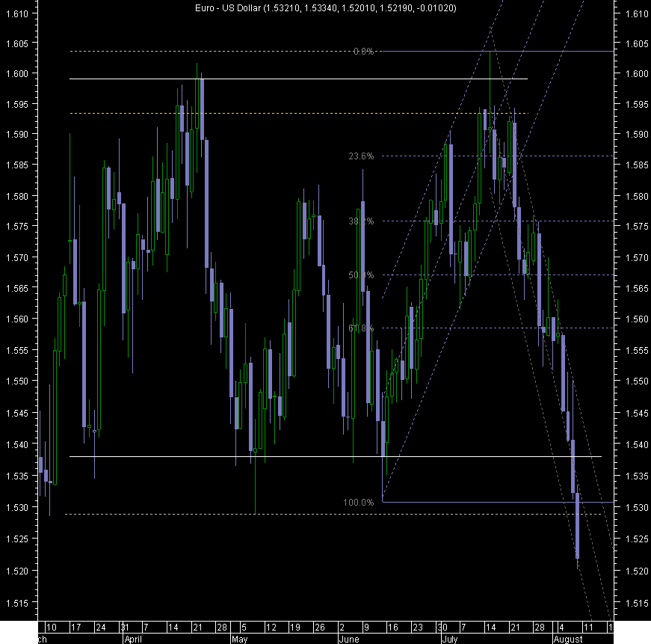Select the 61.8% Fibonacci retracement label
The width and height of the screenshot is (651, 644).
tap(361, 328)
